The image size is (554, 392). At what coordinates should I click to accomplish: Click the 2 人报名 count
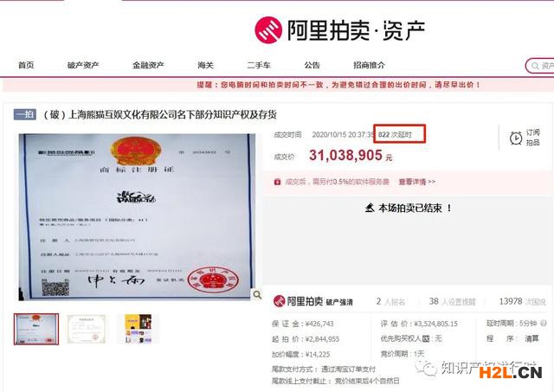coord(390,302)
